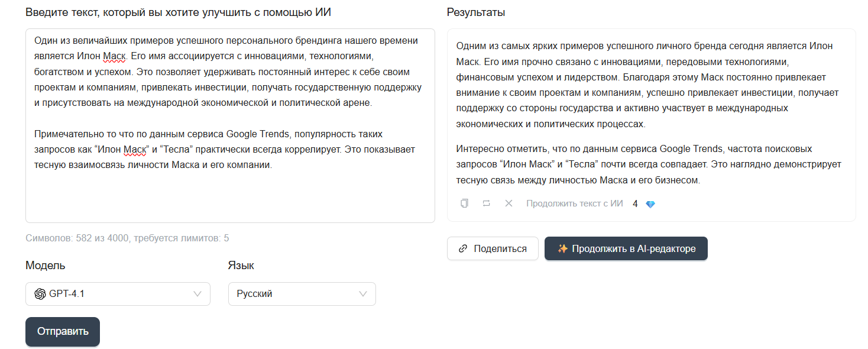Click the input paragraph starting with Примечательно то что
868x349 pixels.
[x=225, y=150]
